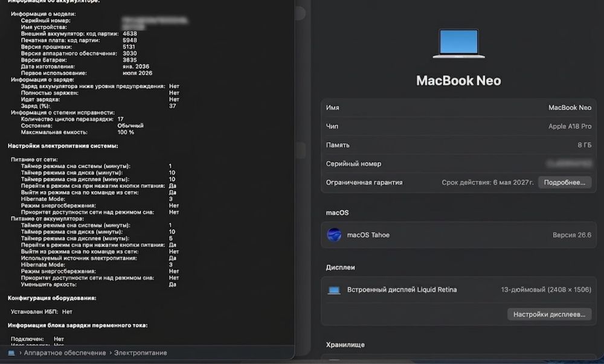
Task: Click the Хранилище section heading
Action: (345, 345)
